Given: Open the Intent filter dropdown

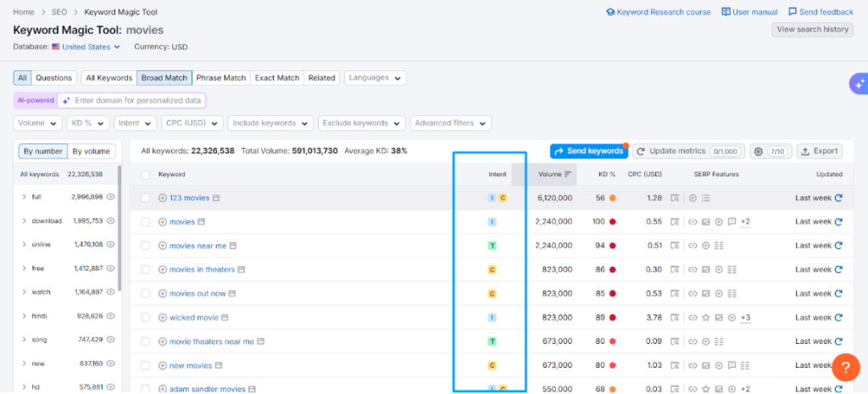Looking at the screenshot, I should (136, 124).
